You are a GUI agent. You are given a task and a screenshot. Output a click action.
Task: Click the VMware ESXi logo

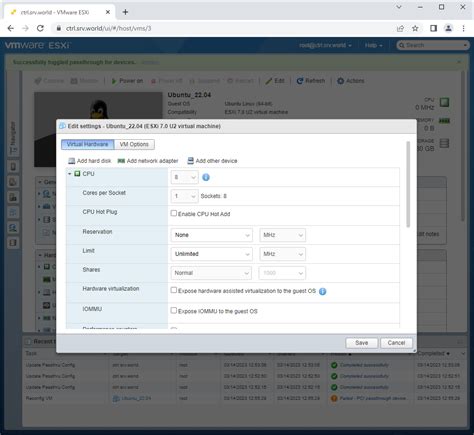pyautogui.click(x=37, y=45)
